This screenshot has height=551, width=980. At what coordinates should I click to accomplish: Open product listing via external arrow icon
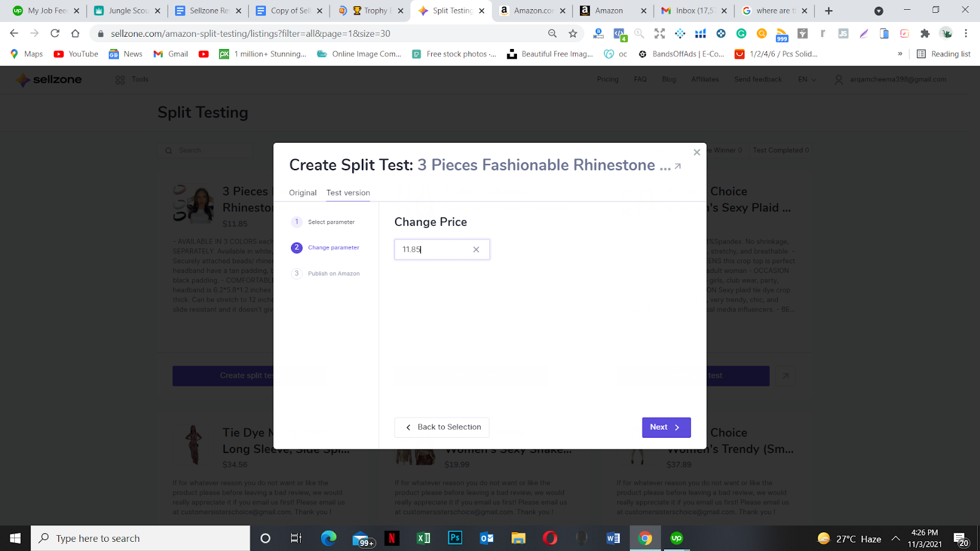click(677, 167)
